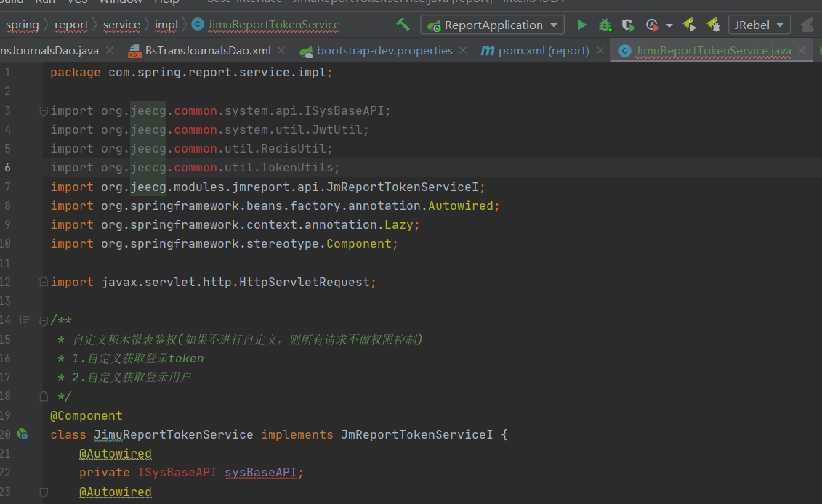822x504 pixels.
Task: Open the ReportApplication run configuration dropdown
Action: point(492,25)
